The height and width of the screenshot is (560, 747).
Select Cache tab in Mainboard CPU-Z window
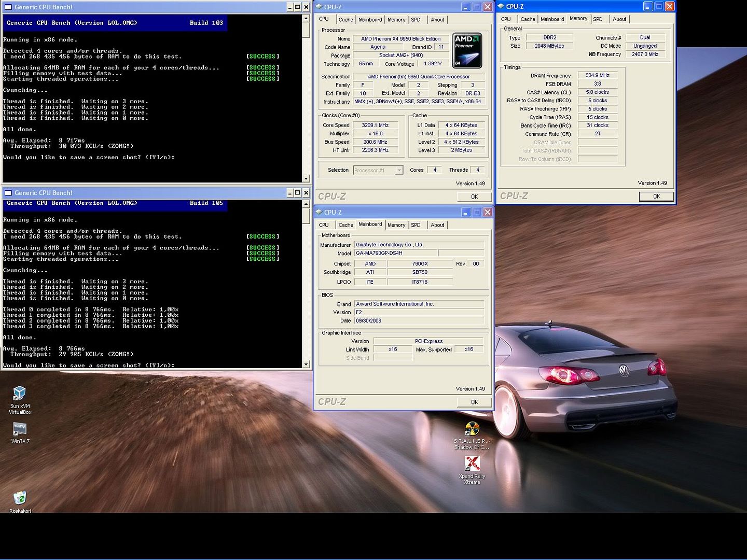(345, 225)
